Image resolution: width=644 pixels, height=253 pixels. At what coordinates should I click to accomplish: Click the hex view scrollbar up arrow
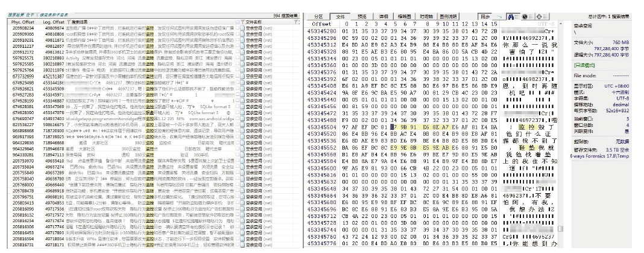click(x=560, y=25)
